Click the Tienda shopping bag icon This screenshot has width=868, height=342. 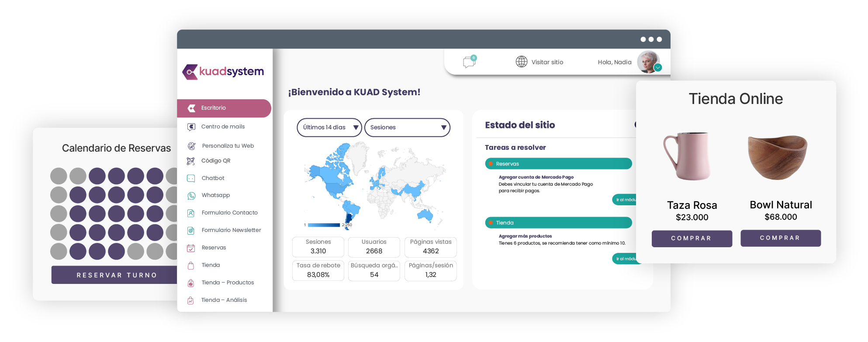[191, 265]
